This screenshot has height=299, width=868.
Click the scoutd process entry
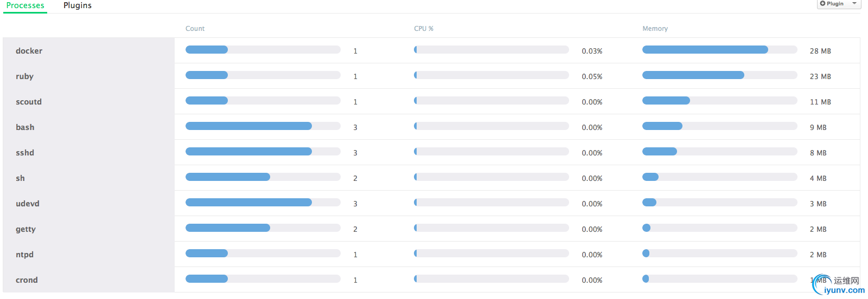pyautogui.click(x=29, y=102)
